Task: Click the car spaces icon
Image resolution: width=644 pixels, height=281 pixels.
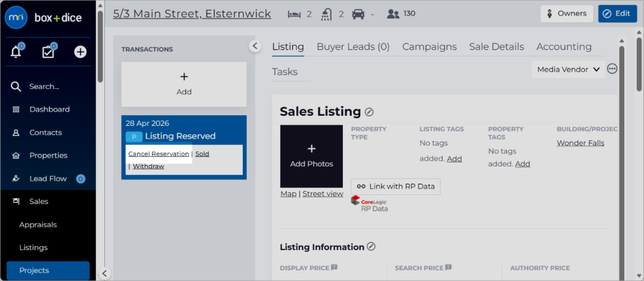Action: 358,14
